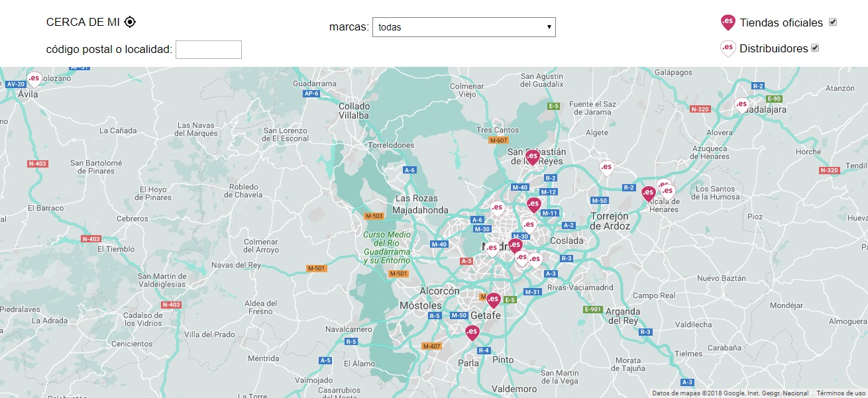Toggle the Distribuidores checkbox

(x=815, y=48)
